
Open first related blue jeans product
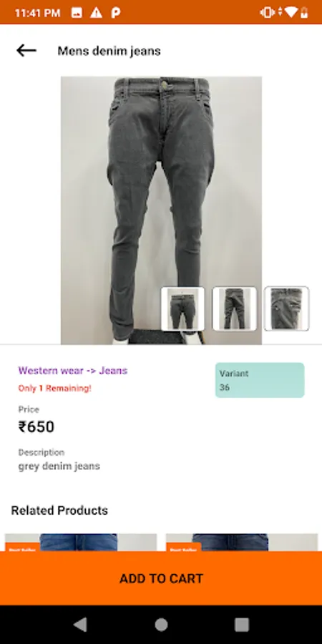tap(80, 542)
